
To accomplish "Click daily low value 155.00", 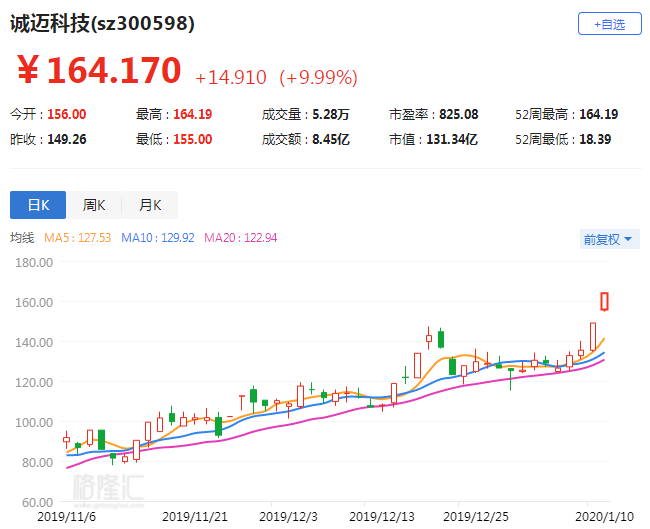I will point(193,139).
